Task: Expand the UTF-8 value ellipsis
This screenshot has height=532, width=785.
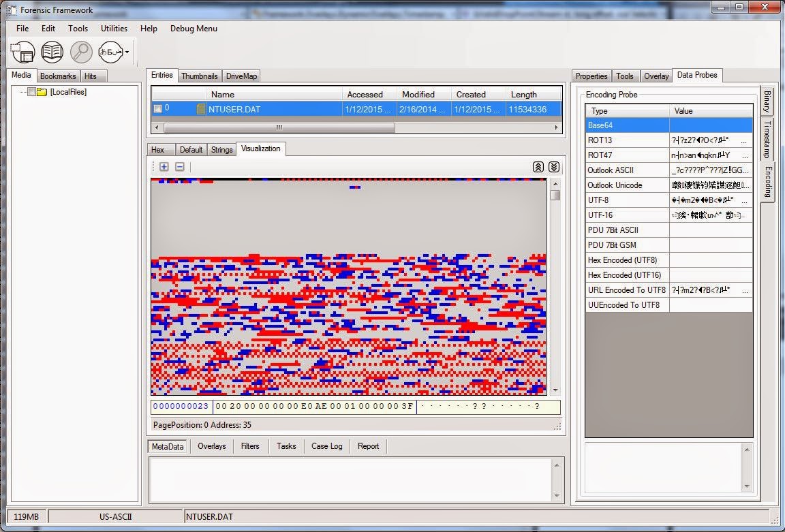Action: (744, 201)
